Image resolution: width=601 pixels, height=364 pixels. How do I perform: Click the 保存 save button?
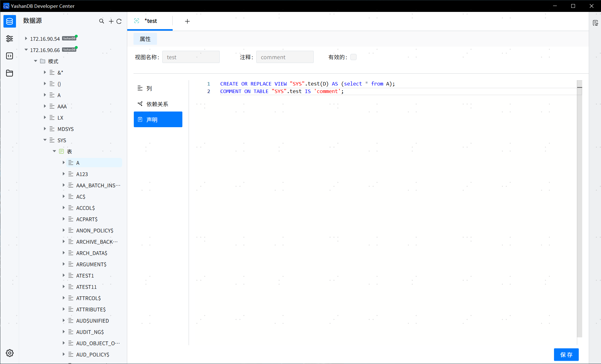(566, 355)
